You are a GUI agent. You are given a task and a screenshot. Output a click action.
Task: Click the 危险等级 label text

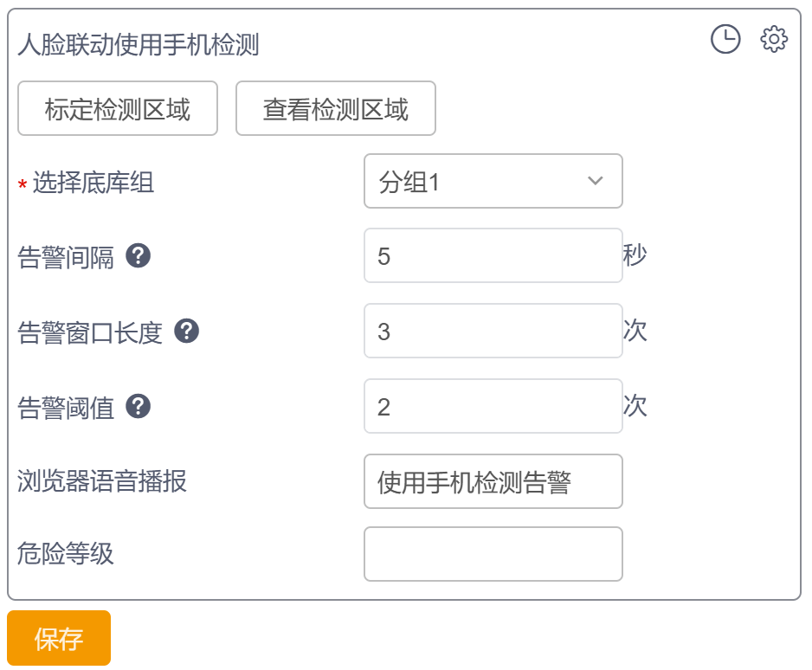(65, 553)
